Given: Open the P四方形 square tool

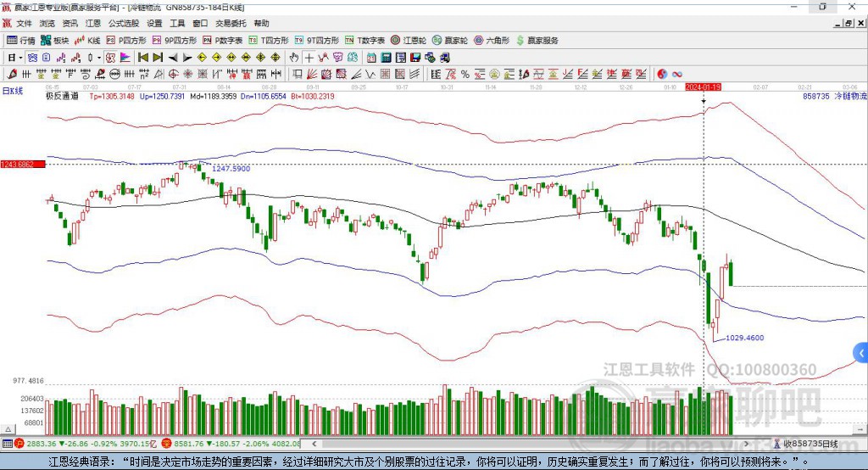Looking at the screenshot, I should [x=126, y=41].
